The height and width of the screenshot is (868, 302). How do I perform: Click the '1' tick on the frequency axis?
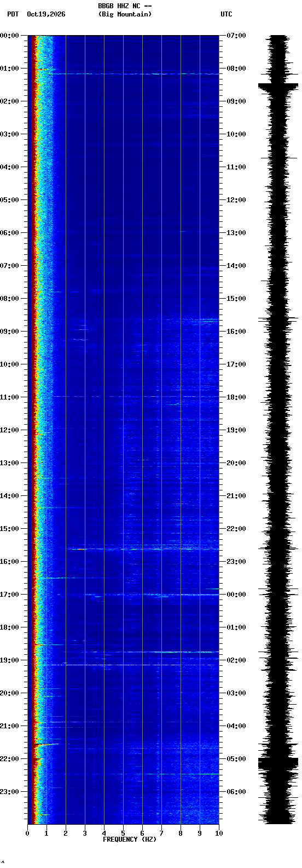(47, 833)
